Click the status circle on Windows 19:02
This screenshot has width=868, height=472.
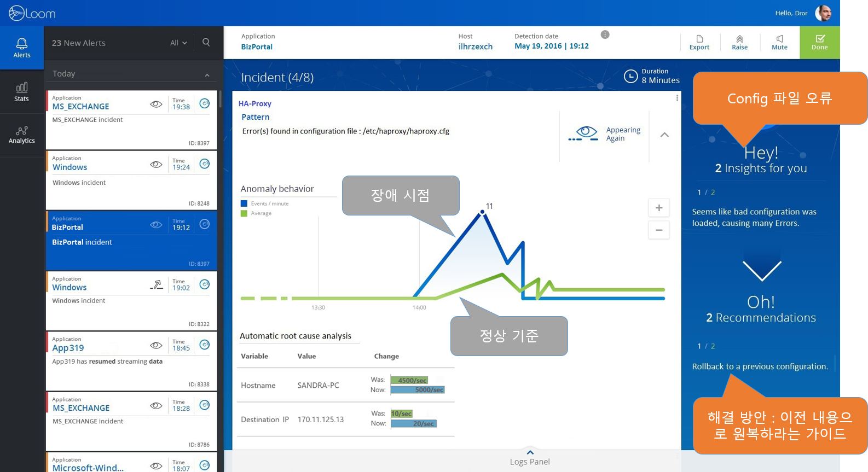click(x=205, y=284)
